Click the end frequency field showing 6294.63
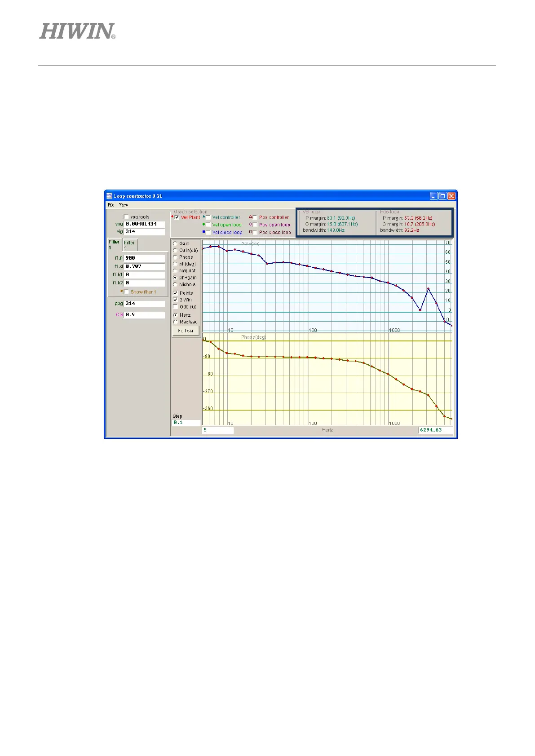 436,430
